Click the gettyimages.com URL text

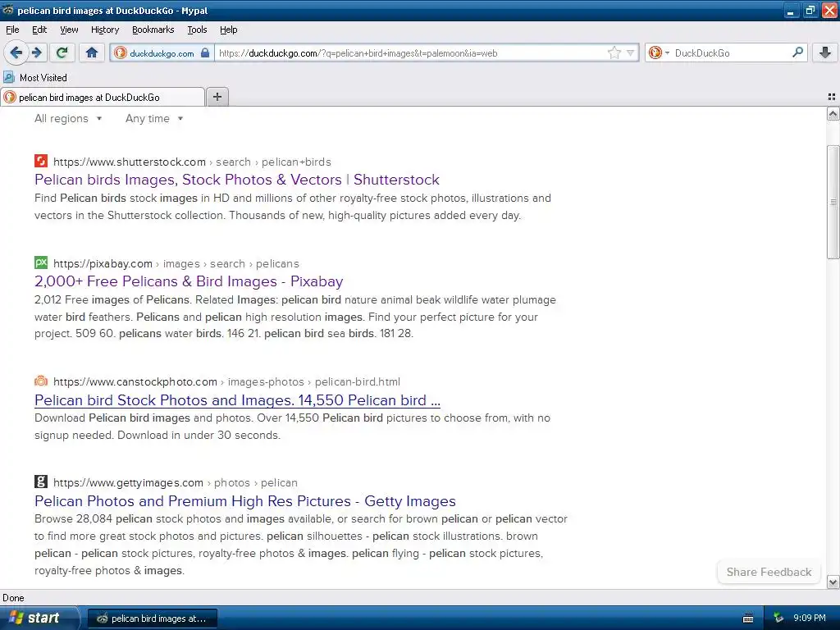[x=128, y=482]
